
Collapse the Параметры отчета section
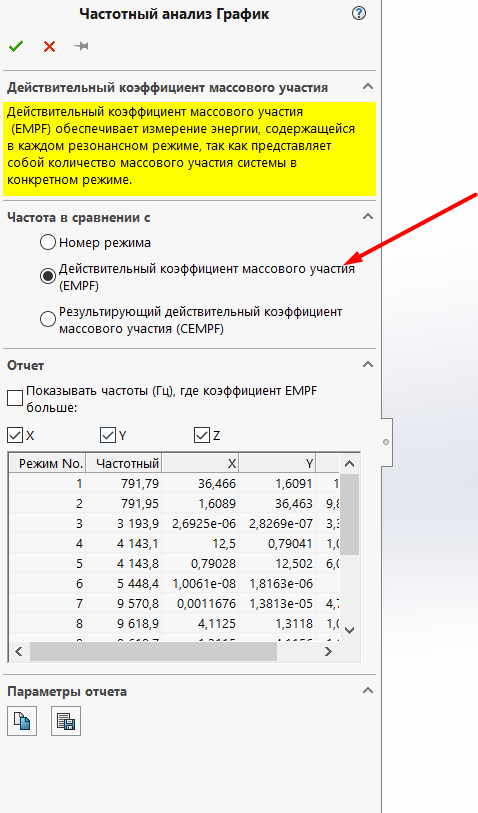coord(368,691)
